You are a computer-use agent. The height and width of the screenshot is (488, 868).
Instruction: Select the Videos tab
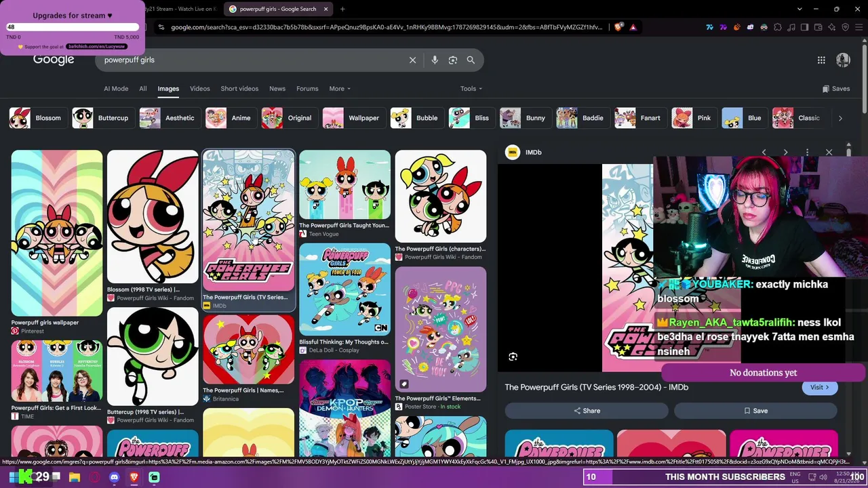tap(200, 89)
